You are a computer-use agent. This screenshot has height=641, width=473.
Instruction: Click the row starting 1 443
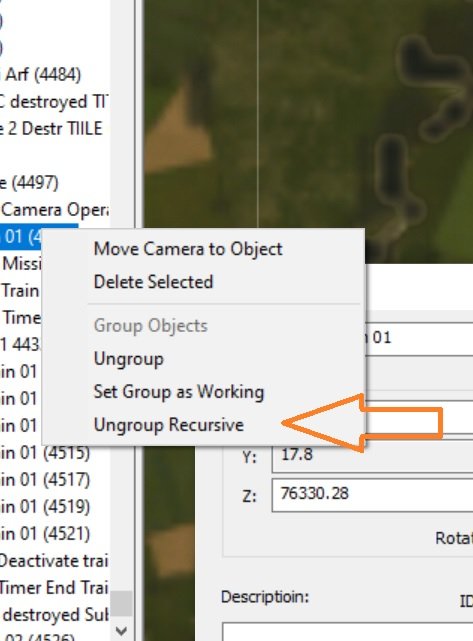(x=20, y=345)
